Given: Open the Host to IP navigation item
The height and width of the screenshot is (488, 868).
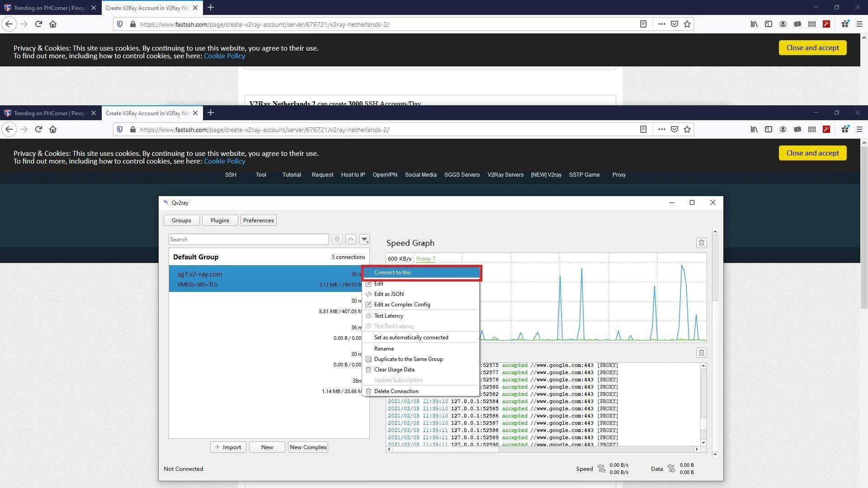Looking at the screenshot, I should point(353,175).
